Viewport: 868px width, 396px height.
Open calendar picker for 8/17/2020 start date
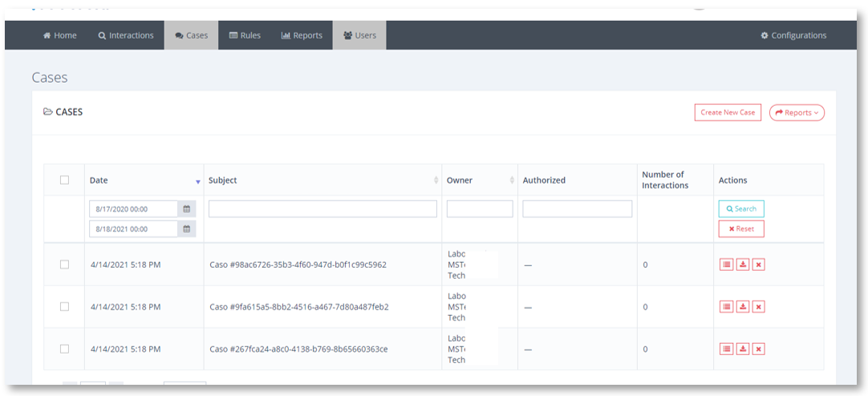pos(187,209)
